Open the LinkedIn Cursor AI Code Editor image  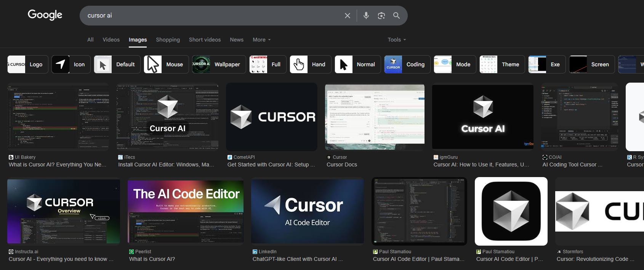coord(308,211)
